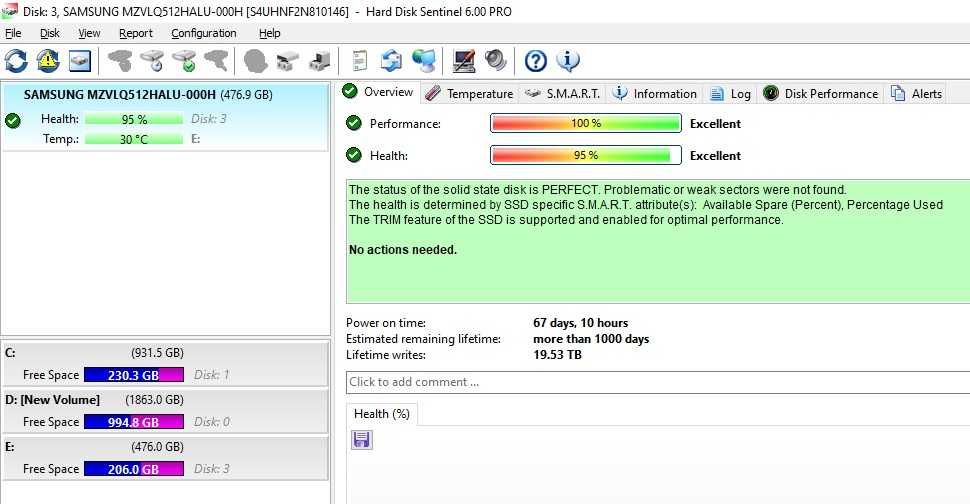Screen dimensions: 970x504
Task: Click '67 days, 10 hours' power on value
Action: (580, 323)
